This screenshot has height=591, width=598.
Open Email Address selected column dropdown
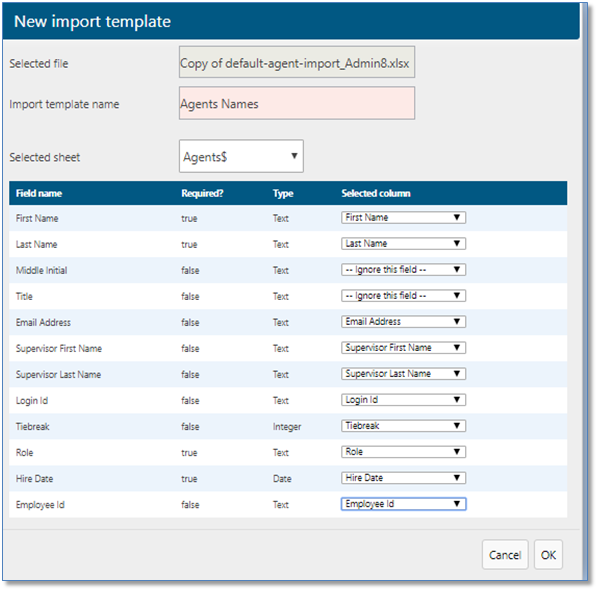tap(403, 322)
